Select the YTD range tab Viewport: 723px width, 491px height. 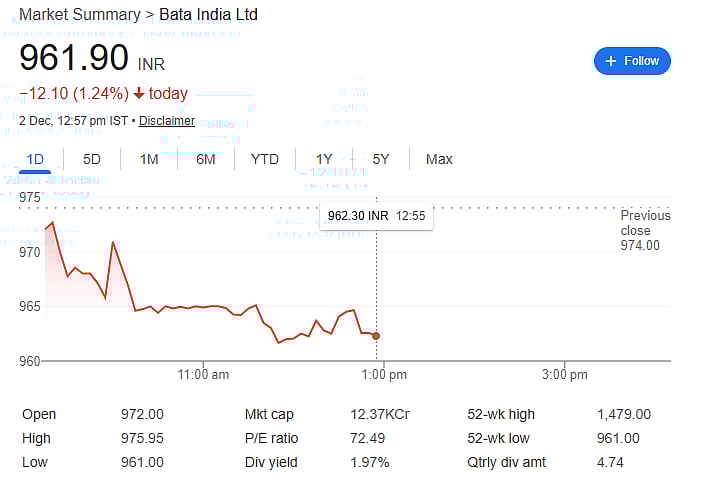[x=265, y=159]
